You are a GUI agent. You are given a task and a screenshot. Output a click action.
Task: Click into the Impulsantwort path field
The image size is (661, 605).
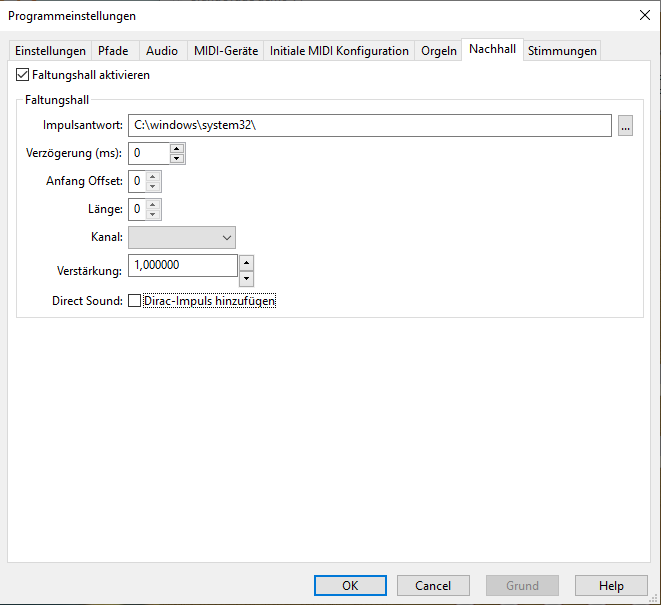[369, 125]
